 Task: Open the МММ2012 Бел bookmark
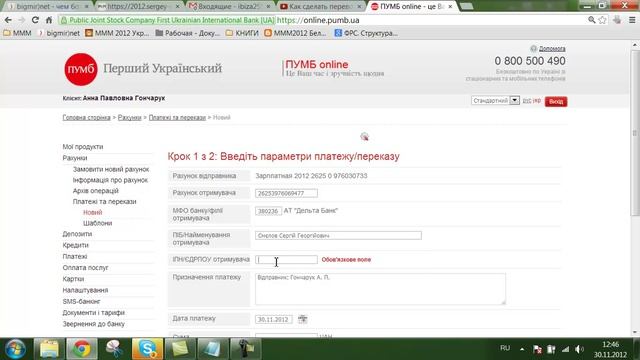tap(296, 33)
